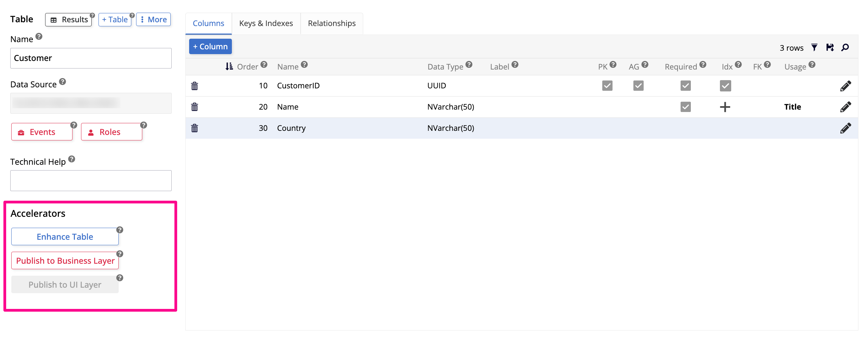Show help for FK column header
Image resolution: width=868 pixels, height=337 pixels.
pyautogui.click(x=767, y=64)
